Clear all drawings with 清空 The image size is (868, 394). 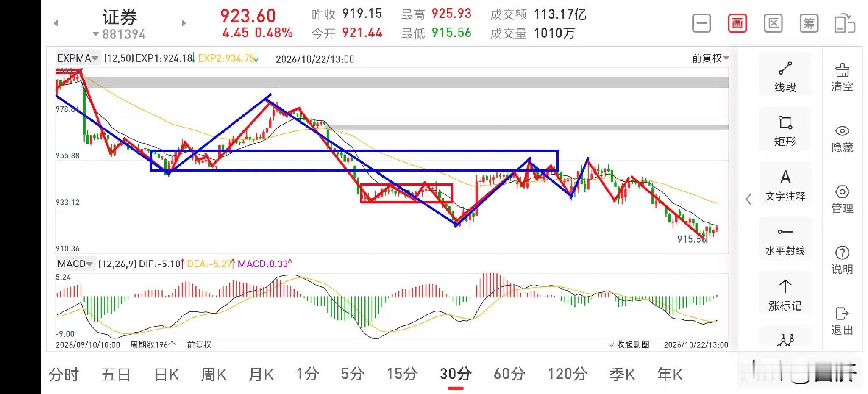[842, 77]
